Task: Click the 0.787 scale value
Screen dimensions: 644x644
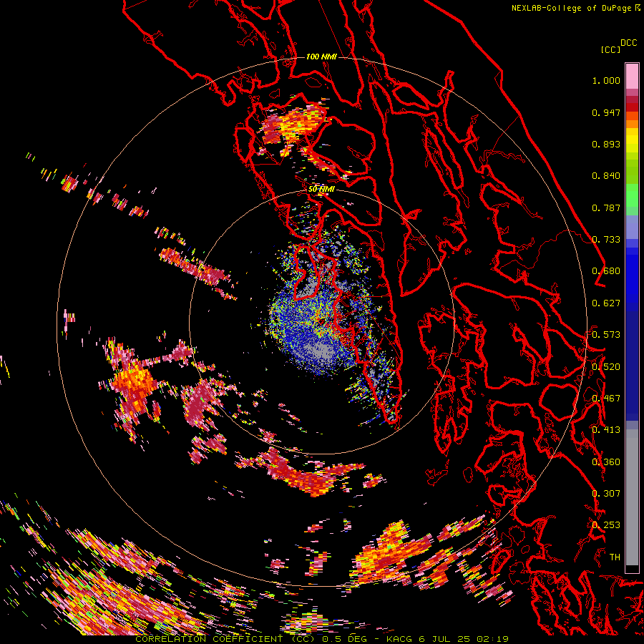Action: [x=606, y=208]
